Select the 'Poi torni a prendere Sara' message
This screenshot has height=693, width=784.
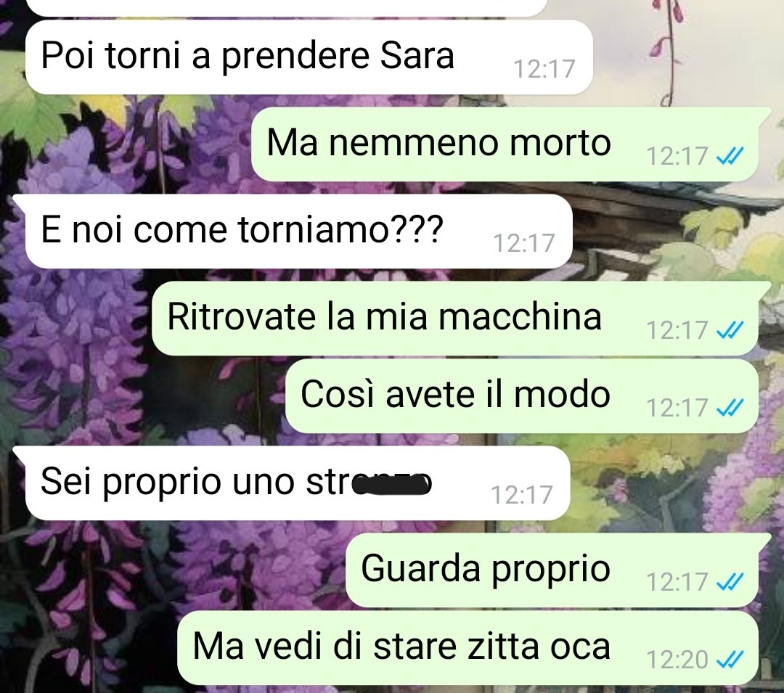pyautogui.click(x=309, y=57)
